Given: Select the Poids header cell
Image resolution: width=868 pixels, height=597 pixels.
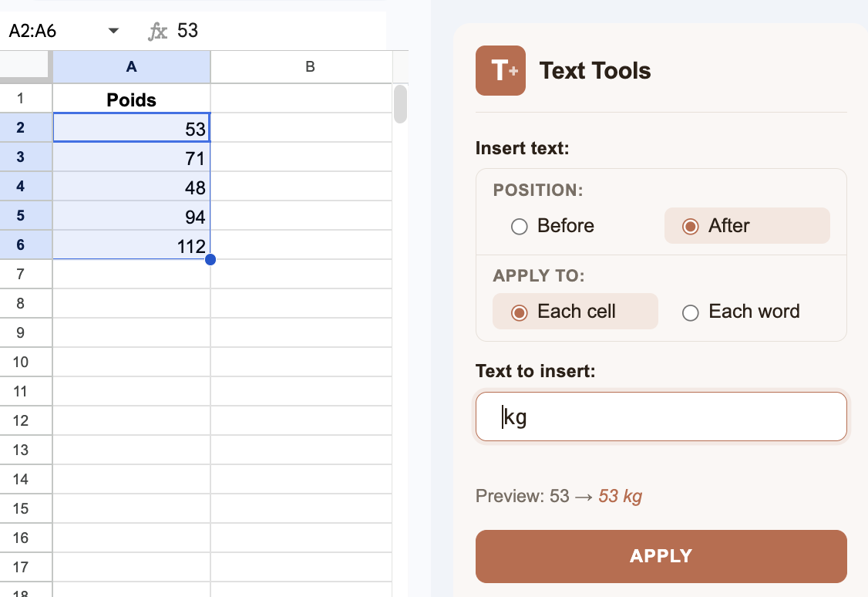Looking at the screenshot, I should [131, 99].
